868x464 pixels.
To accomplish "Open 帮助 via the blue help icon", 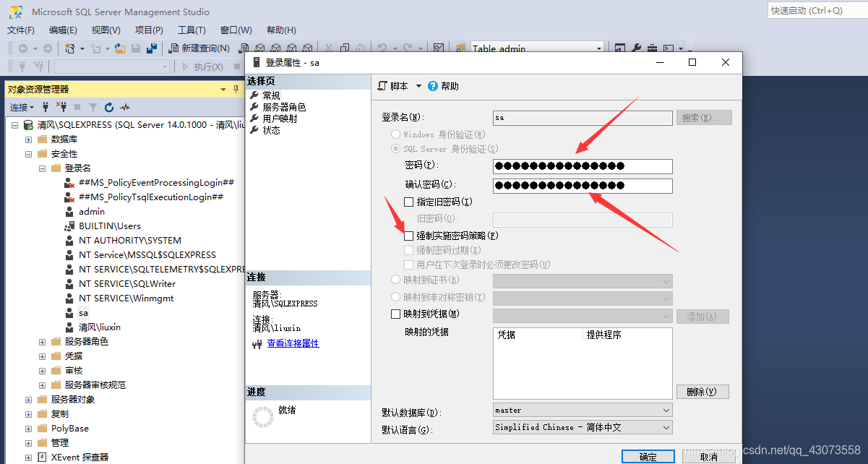I will pos(432,86).
